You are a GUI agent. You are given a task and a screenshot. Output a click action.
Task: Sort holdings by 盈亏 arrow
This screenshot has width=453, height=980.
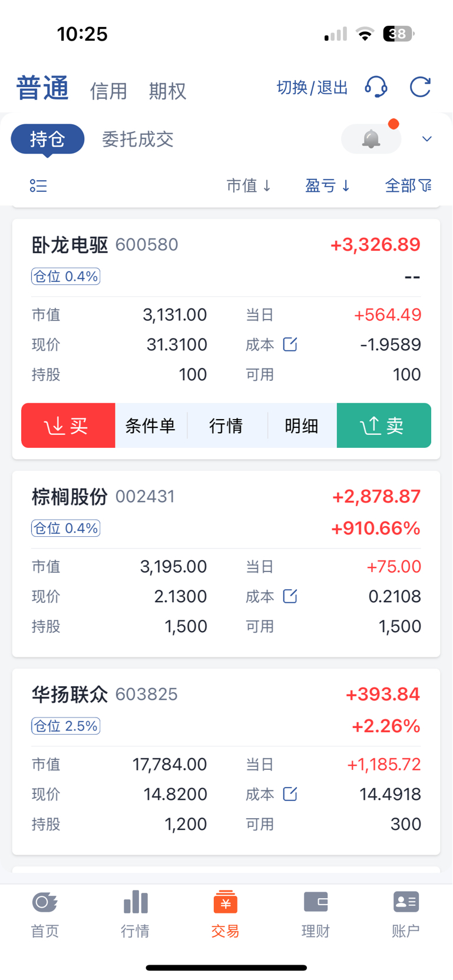[x=328, y=186]
